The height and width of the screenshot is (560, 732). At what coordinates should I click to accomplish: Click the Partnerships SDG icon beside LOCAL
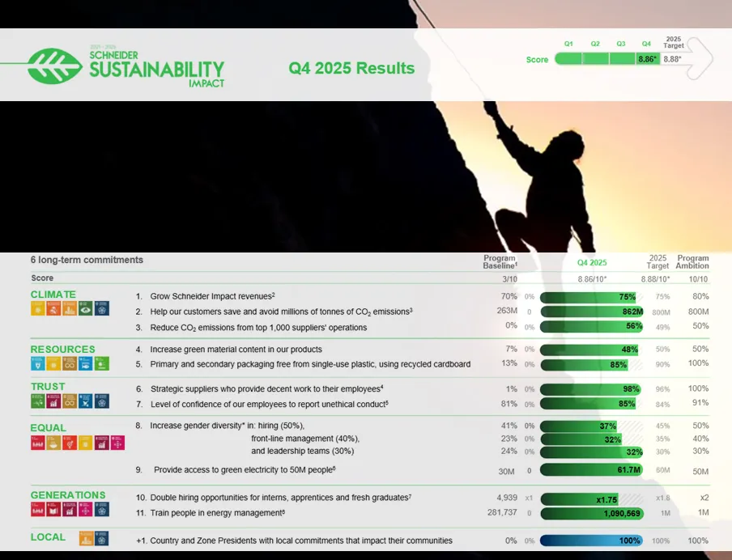point(102,539)
